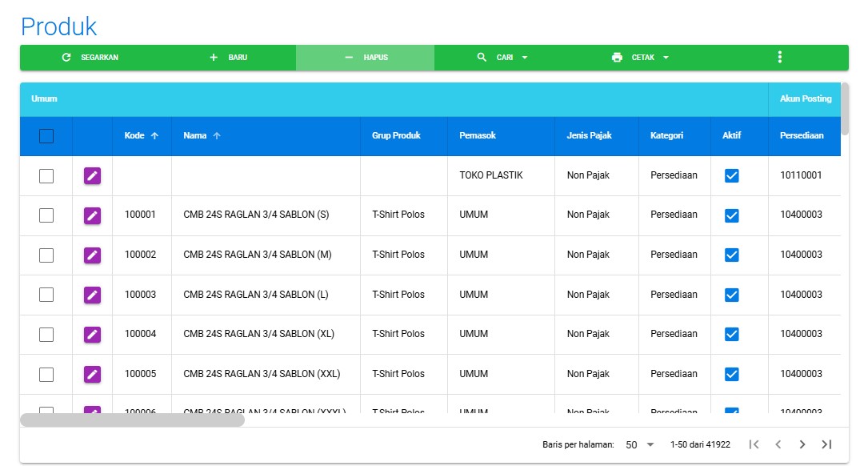This screenshot has height=466, width=868.
Task: Jump to the first page of products
Action: pos(754,444)
